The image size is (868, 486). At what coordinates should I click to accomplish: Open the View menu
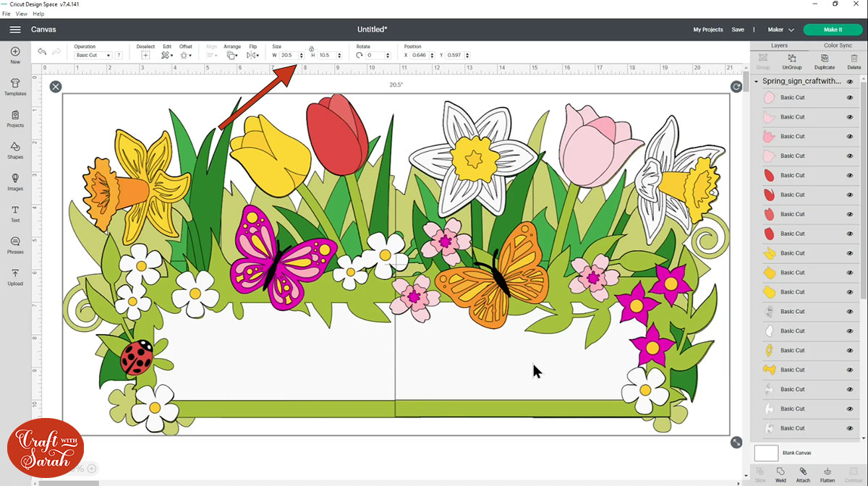click(20, 14)
